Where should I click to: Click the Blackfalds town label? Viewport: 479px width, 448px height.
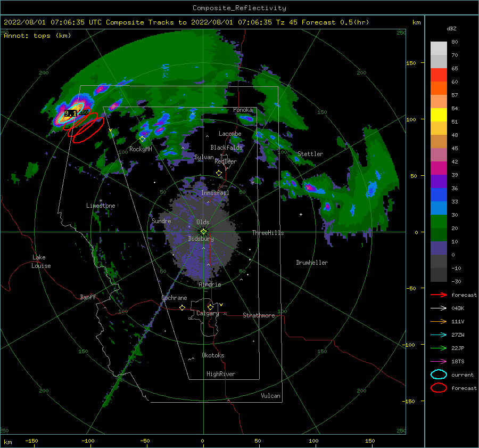[x=226, y=148]
